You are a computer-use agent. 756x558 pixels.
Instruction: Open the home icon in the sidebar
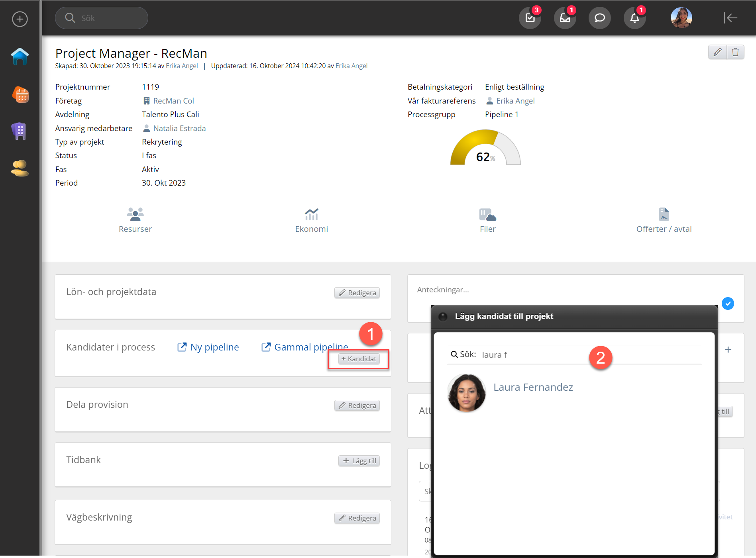click(20, 57)
